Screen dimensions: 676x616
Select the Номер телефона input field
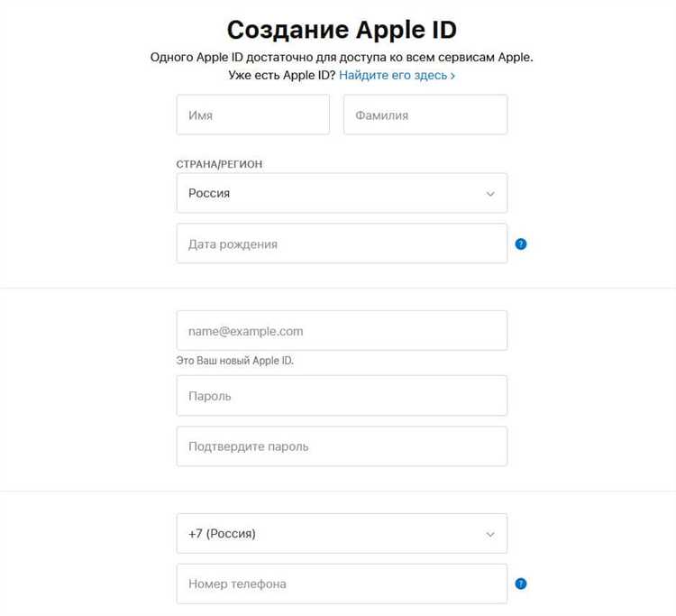(x=342, y=584)
